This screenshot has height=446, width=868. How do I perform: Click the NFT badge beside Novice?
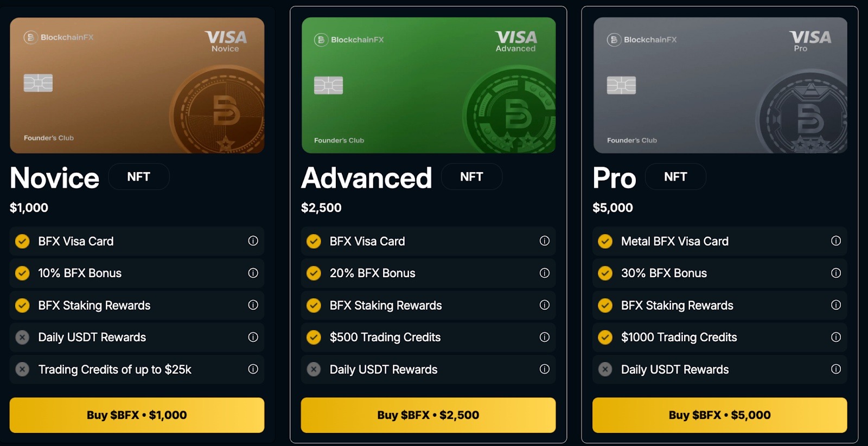tap(138, 177)
